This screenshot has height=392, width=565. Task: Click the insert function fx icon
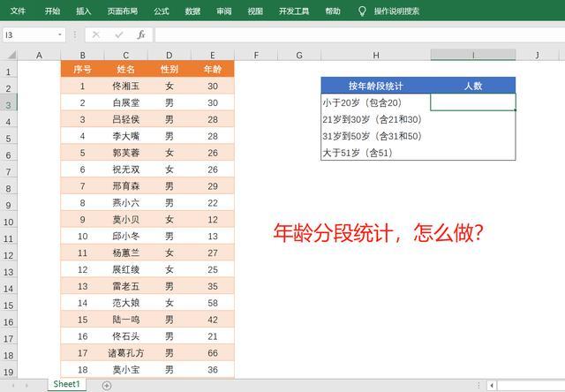(x=141, y=35)
